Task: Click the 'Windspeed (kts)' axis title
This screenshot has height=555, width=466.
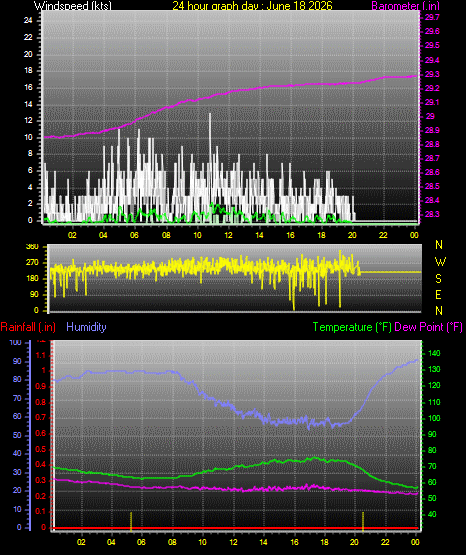Action: pyautogui.click(x=73, y=5)
